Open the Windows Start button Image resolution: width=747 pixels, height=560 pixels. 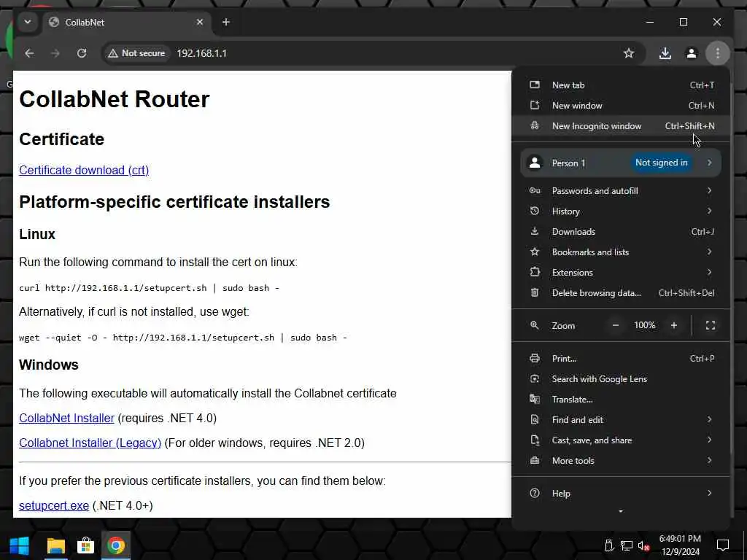pyautogui.click(x=20, y=545)
